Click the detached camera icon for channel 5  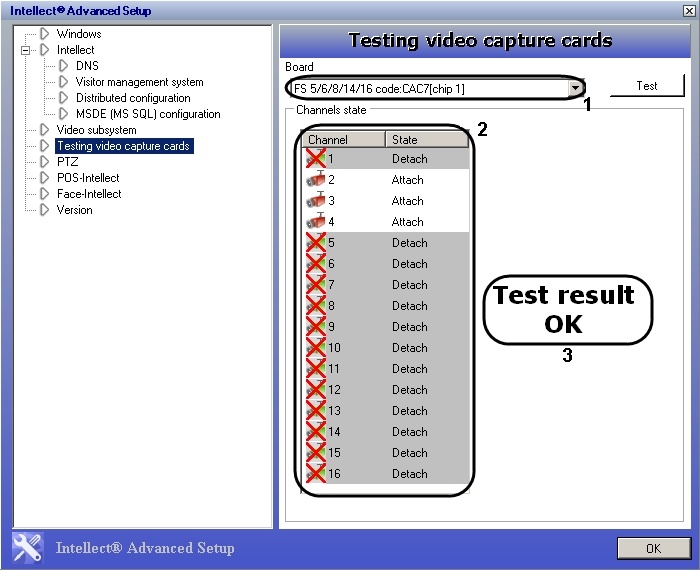[x=316, y=242]
